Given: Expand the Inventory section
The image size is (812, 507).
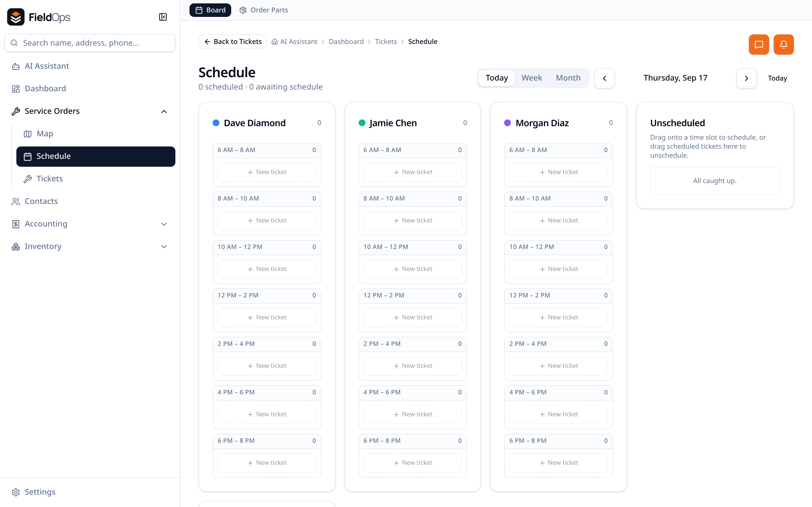Looking at the screenshot, I should [x=164, y=246].
